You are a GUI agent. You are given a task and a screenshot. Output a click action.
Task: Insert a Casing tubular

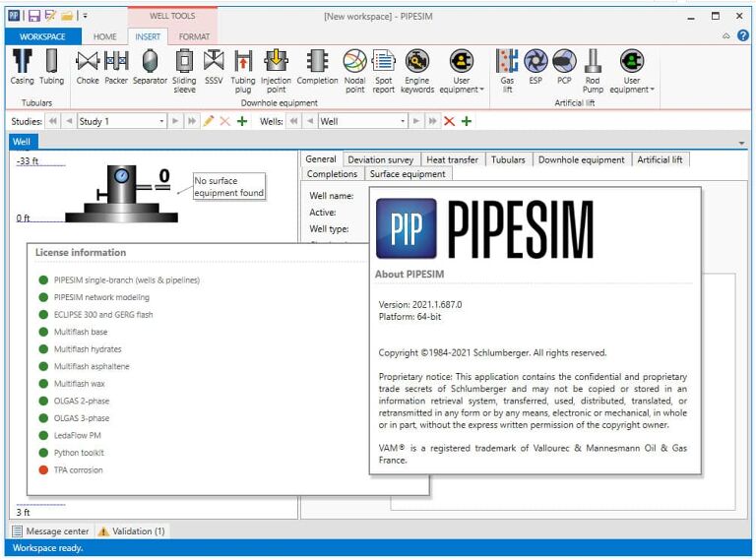pos(23,67)
